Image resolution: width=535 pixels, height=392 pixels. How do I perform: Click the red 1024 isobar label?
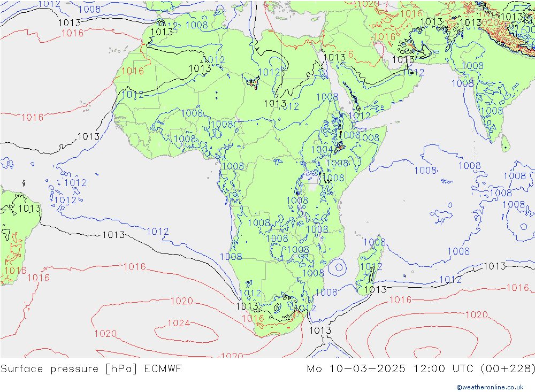point(179,322)
